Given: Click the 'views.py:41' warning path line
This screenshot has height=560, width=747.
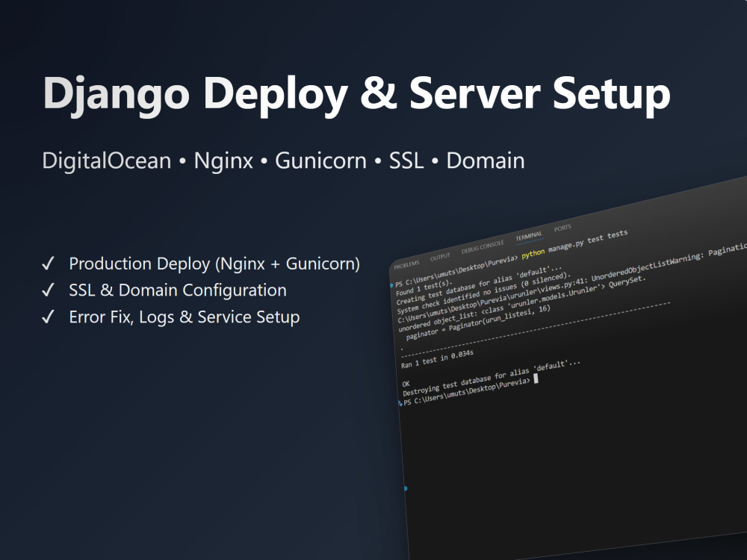Looking at the screenshot, I should click(571, 284).
